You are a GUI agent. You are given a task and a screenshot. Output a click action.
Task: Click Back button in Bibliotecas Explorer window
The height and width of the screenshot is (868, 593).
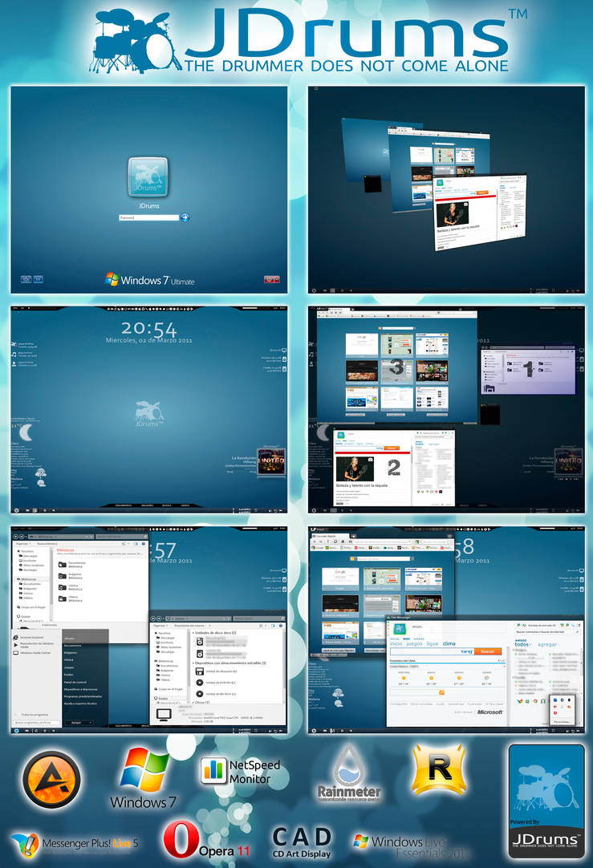coord(16,537)
